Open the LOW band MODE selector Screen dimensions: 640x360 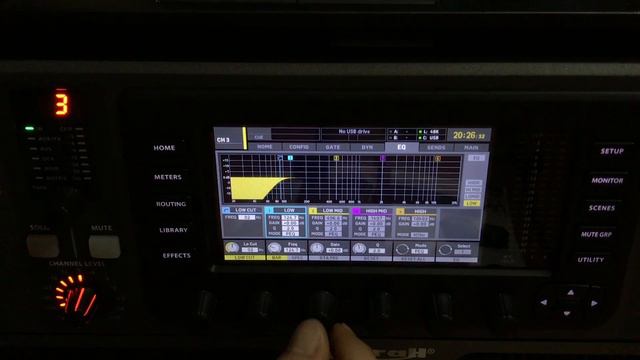(290, 234)
